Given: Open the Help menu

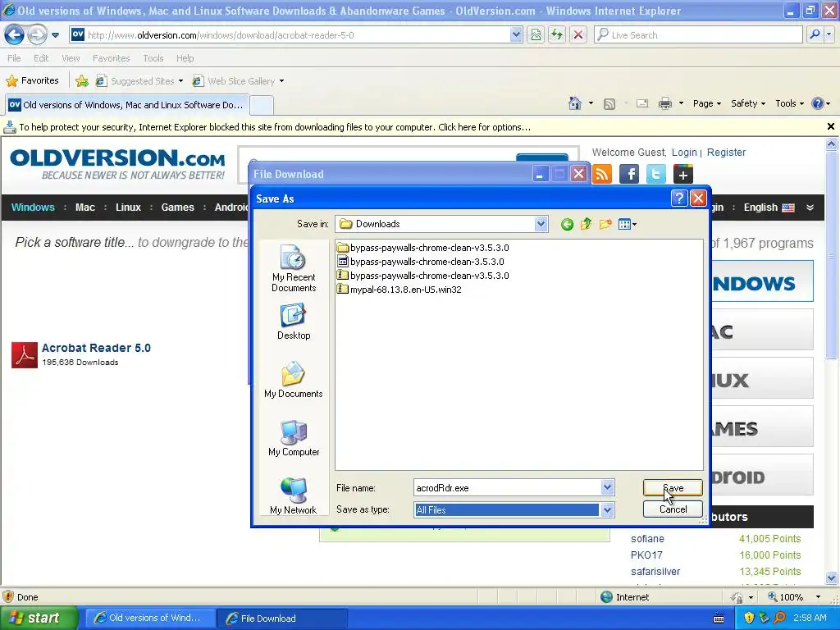Looking at the screenshot, I should tap(185, 58).
